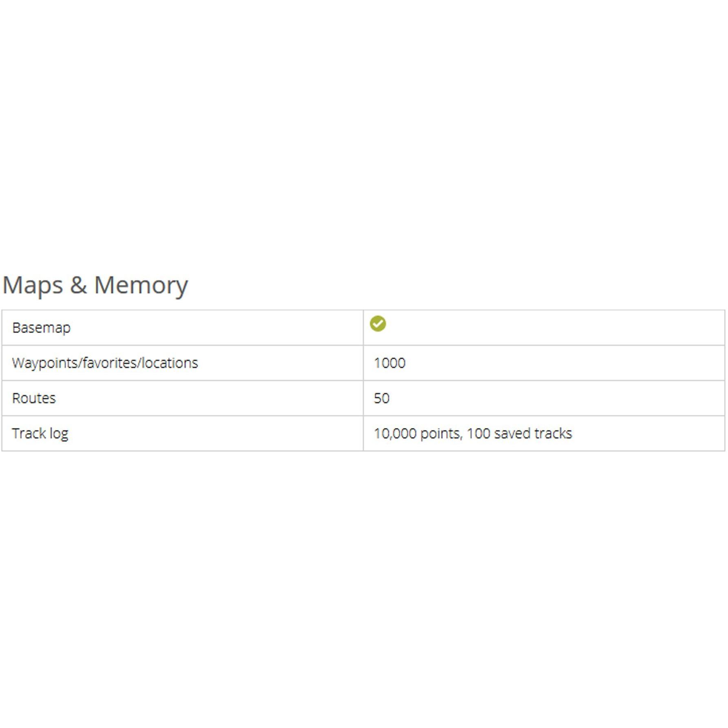
Task: Click the green checkmark in Basemap row
Action: pyautogui.click(x=377, y=324)
